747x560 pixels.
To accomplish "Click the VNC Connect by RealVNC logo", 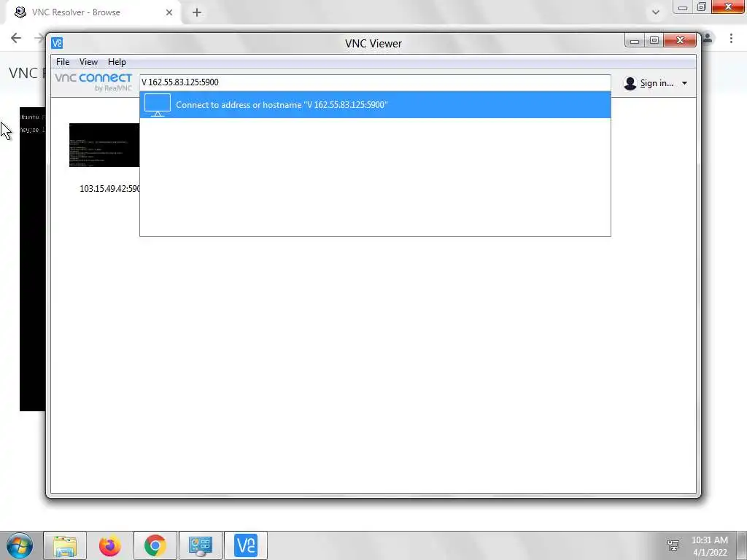I will [93, 82].
